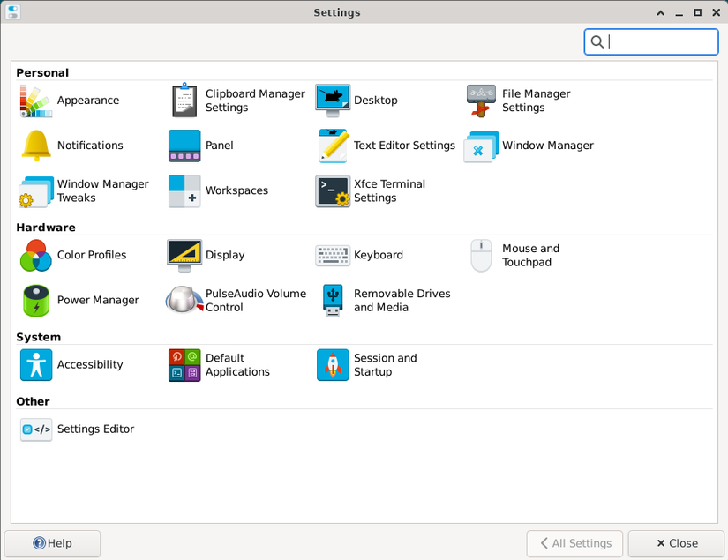This screenshot has height=560, width=728.
Task: Click the 'Clipboard Manager Settings' label
Action: click(255, 101)
